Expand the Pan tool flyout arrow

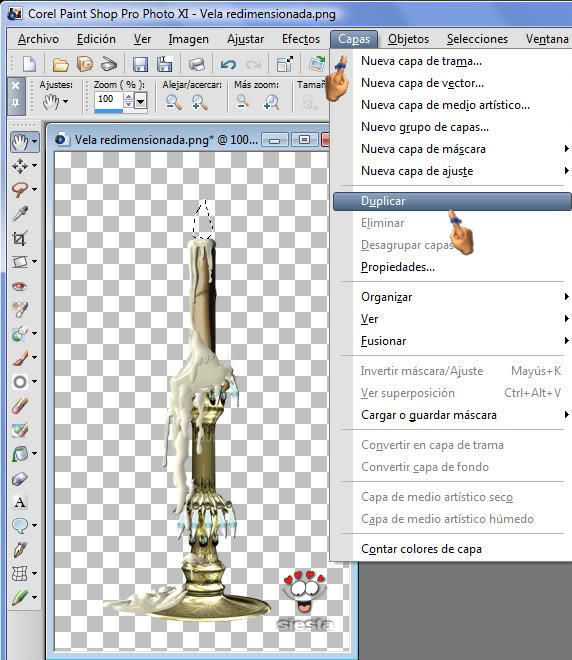tap(35, 142)
